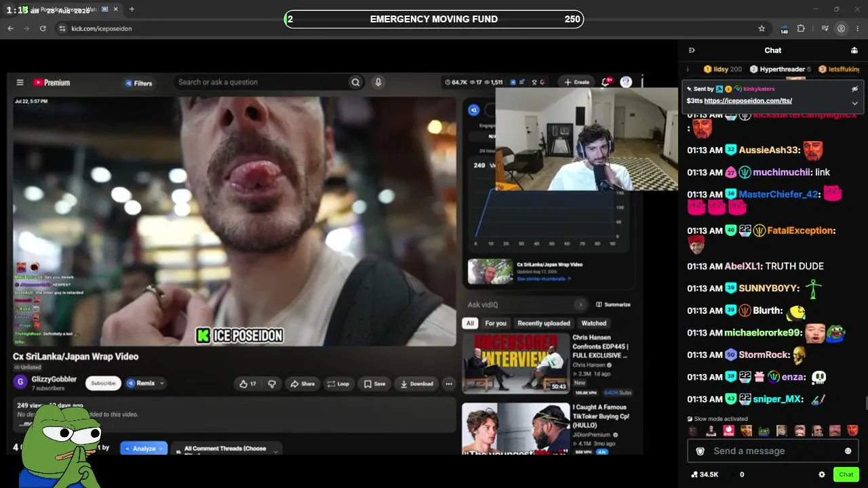Dislike the video with thumbs-down
The height and width of the screenshot is (488, 868).
pyautogui.click(x=272, y=384)
